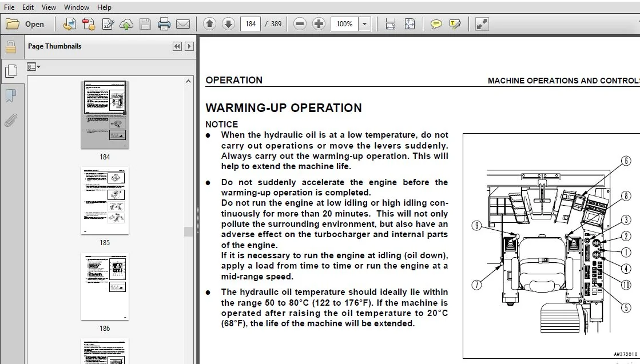Click the NOTICE label in the document
Image resolution: width=640 pixels, height=364 pixels.
(222, 125)
